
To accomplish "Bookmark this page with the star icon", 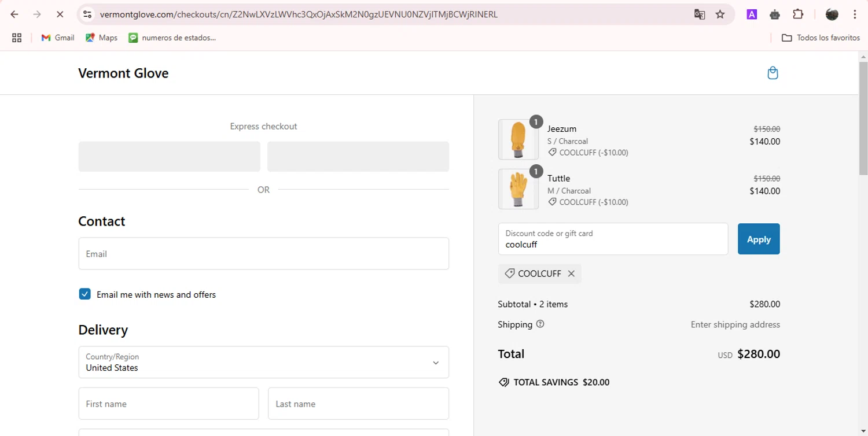I will tap(720, 14).
